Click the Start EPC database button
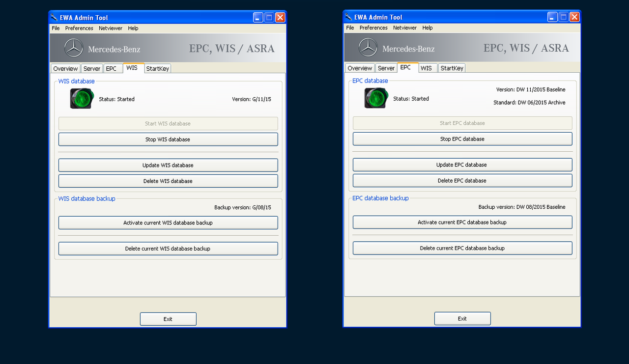The image size is (629, 364). [462, 123]
